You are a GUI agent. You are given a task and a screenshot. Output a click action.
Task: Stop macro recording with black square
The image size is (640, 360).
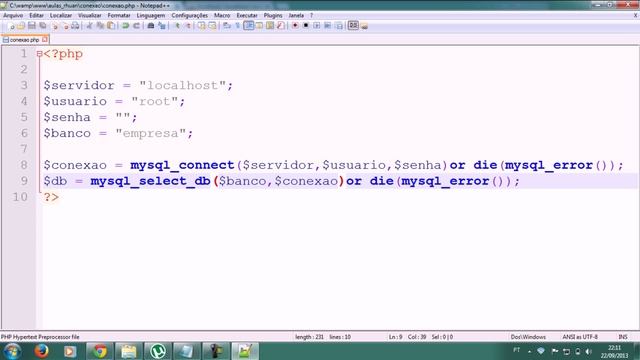click(306, 26)
